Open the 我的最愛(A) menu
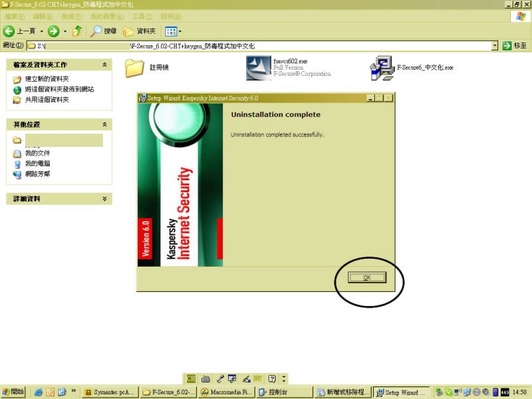The image size is (532, 399). [107, 16]
